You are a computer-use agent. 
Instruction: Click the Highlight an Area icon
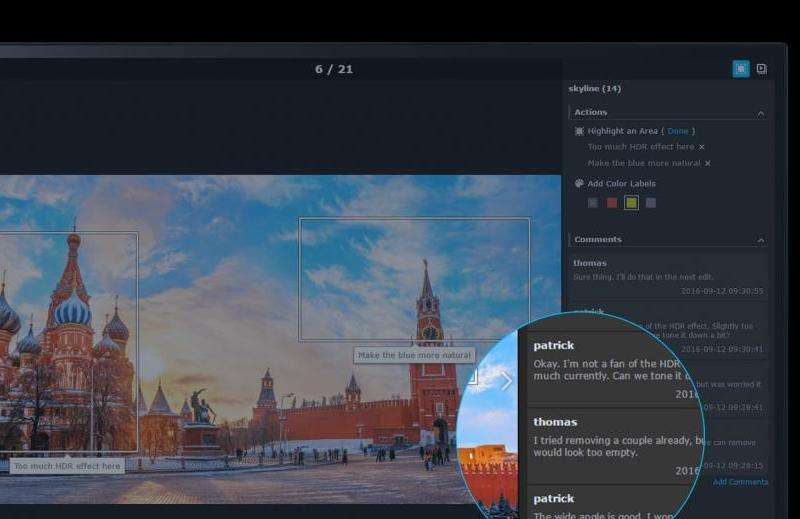579,131
